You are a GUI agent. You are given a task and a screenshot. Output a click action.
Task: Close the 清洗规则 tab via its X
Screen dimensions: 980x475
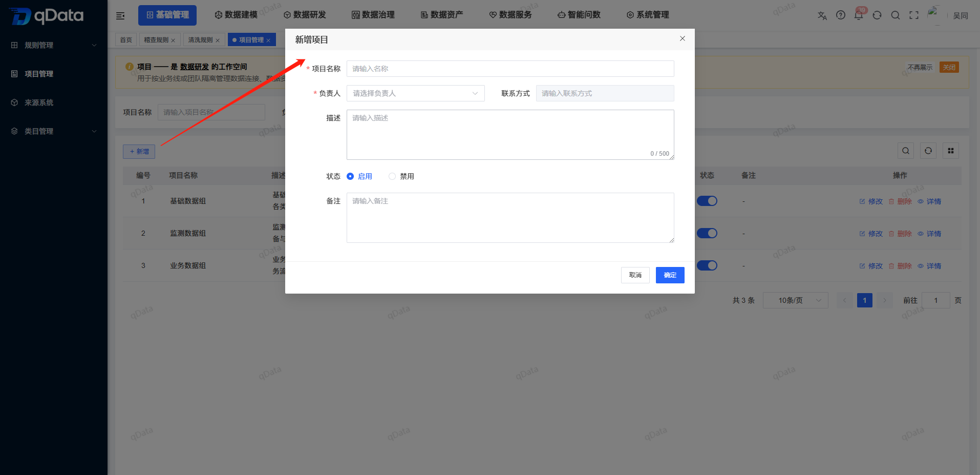pyautogui.click(x=218, y=40)
